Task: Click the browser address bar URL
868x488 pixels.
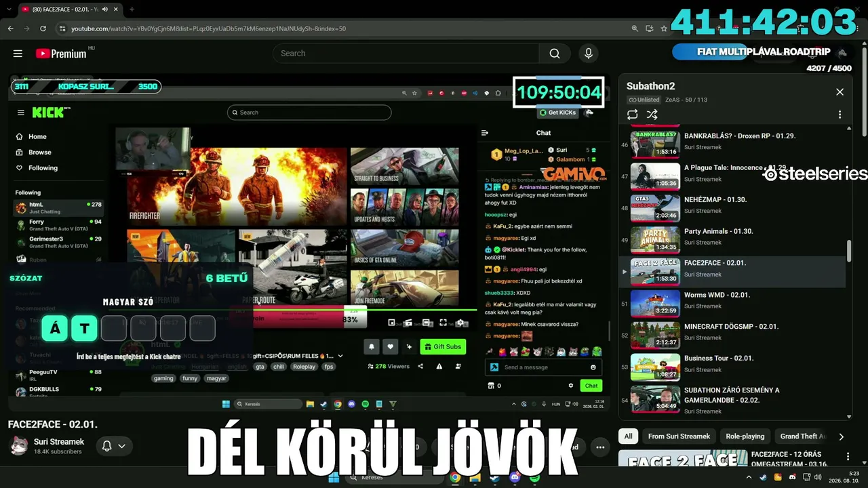Action: point(208,28)
